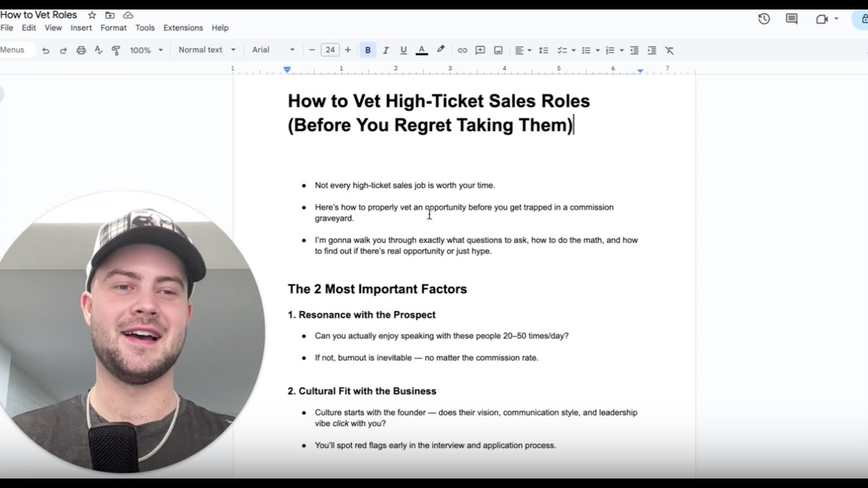Open the comments history icon
This screenshot has height=488, width=868.
791,19
